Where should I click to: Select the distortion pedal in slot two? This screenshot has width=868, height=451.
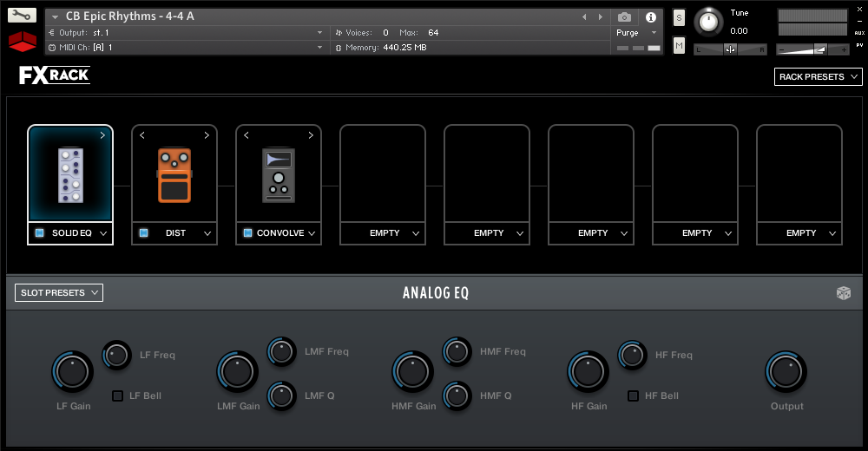pyautogui.click(x=174, y=175)
